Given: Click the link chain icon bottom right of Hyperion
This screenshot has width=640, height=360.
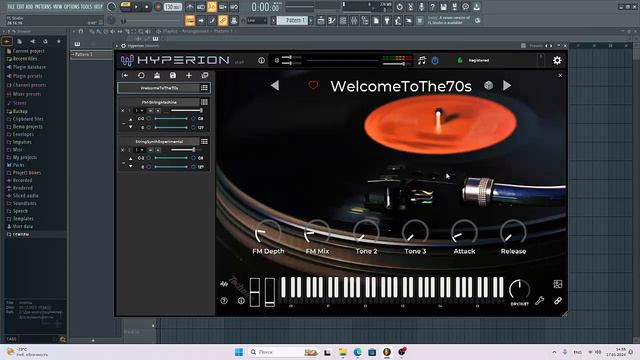Looking at the screenshot, I should (558, 301).
